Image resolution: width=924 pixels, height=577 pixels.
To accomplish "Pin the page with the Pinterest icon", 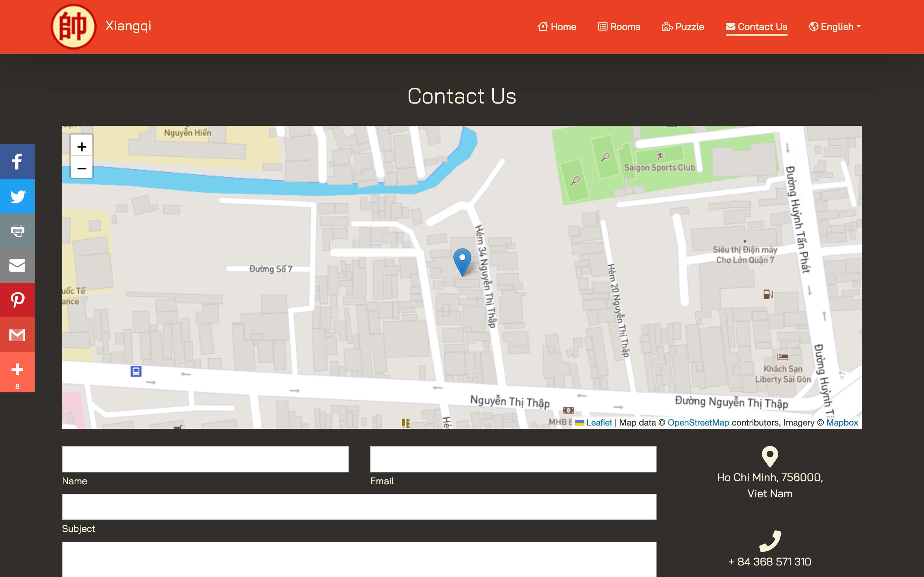I will click(x=17, y=300).
